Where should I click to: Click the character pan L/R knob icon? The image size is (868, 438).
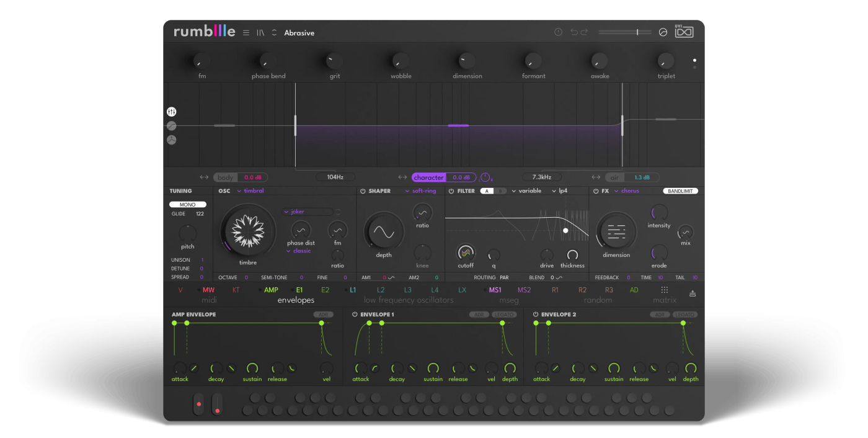(485, 177)
